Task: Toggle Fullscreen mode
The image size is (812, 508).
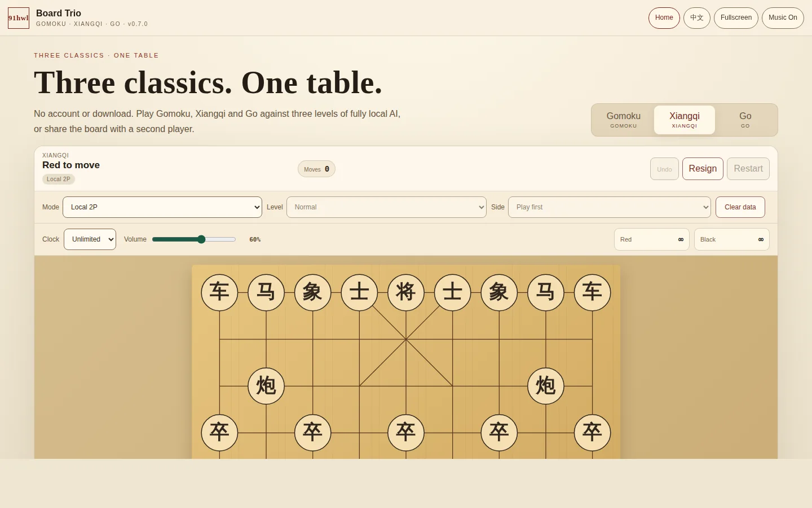Action: pyautogui.click(x=736, y=18)
